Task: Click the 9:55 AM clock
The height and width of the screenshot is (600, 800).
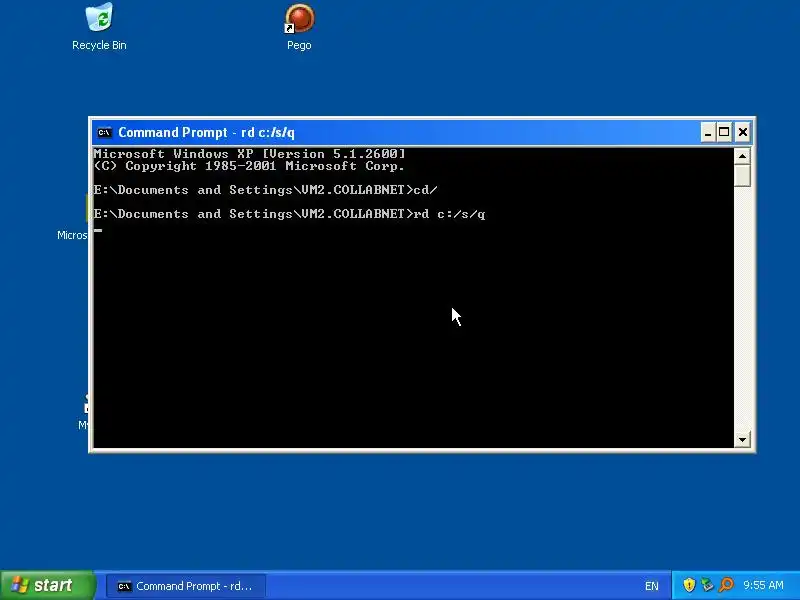Action: pos(763,585)
